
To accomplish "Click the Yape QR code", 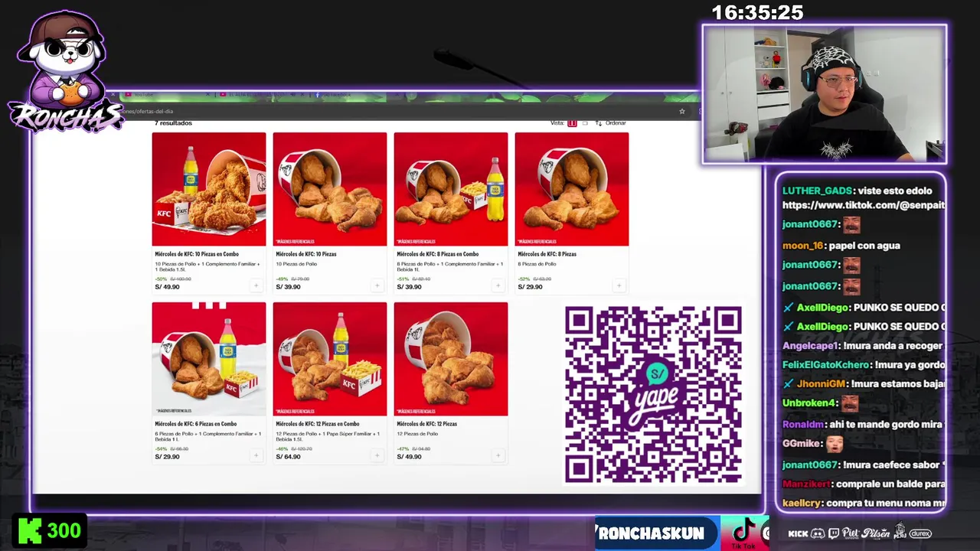I will [653, 394].
